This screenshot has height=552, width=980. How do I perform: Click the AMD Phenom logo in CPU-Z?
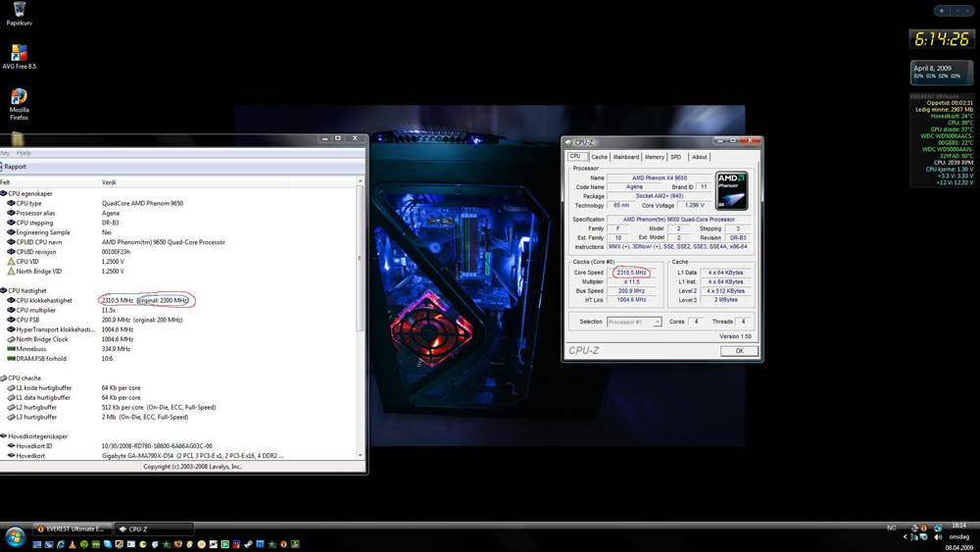point(731,190)
